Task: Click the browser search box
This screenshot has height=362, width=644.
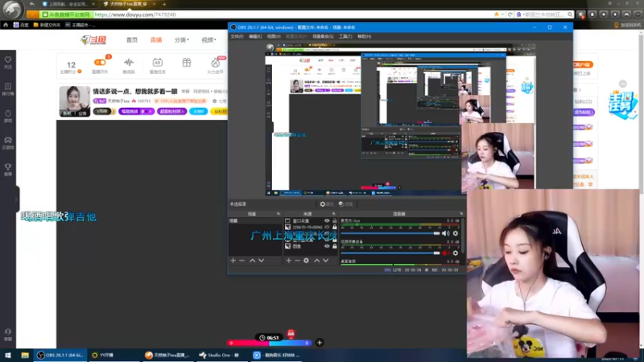Action: point(544,14)
